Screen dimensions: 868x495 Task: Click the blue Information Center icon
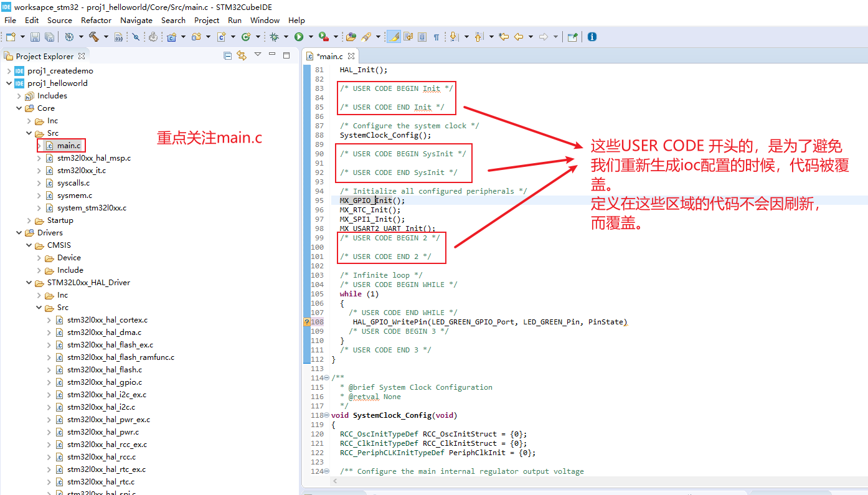592,37
